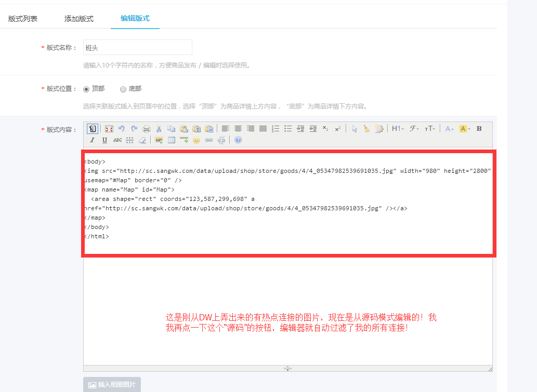The height and width of the screenshot is (392, 537).
Task: Open the font family dropdown
Action: point(414,129)
